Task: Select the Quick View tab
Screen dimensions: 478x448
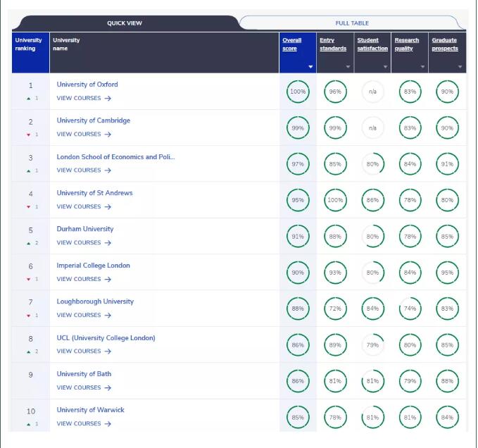Action: point(125,23)
